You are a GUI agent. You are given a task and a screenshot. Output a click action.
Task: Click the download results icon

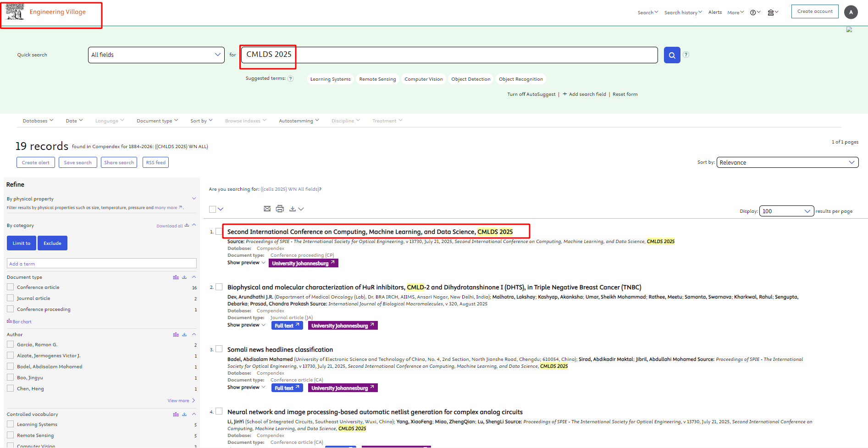coord(293,209)
